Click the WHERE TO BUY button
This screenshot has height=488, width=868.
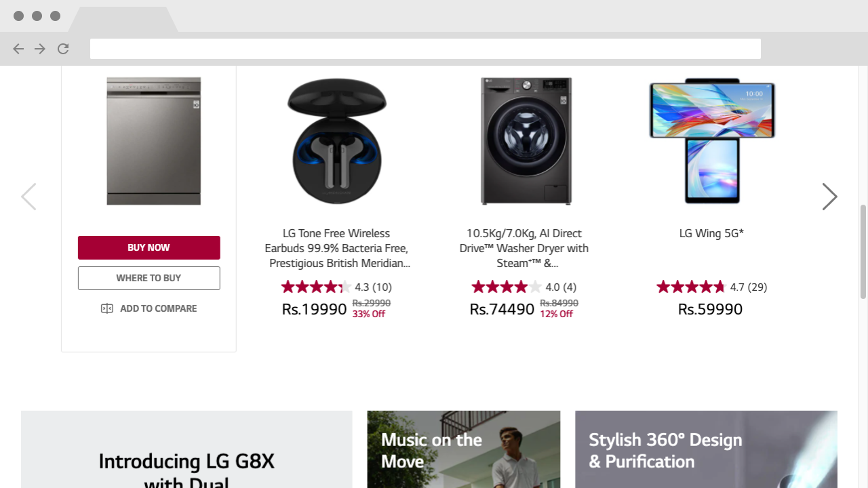149,278
